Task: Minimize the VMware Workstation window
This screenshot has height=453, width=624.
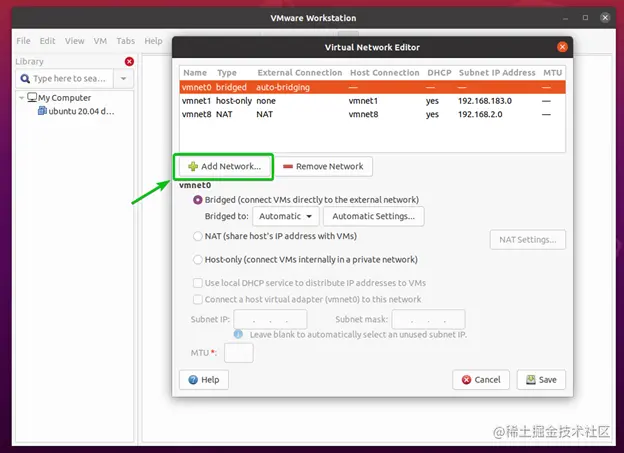Action: click(x=565, y=18)
